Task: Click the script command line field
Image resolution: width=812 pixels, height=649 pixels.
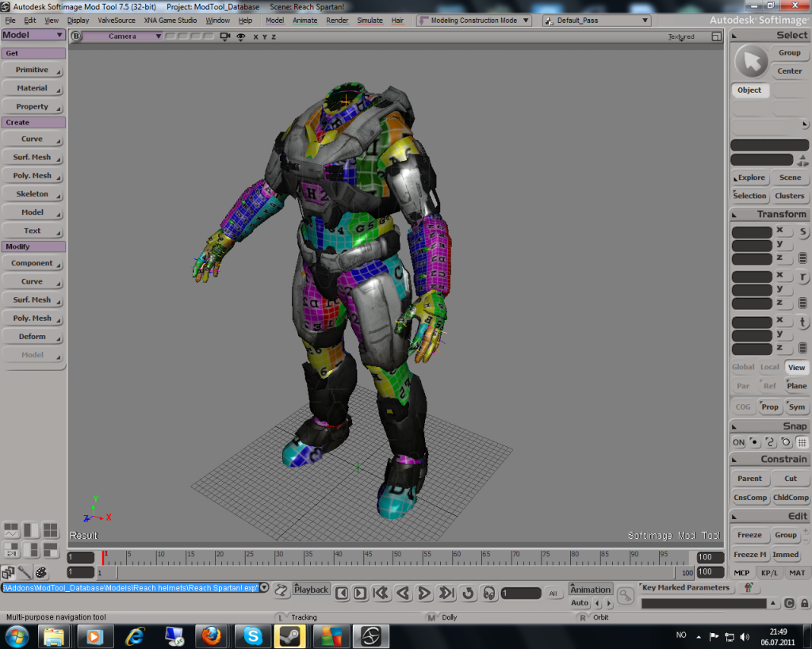Action: click(130, 587)
